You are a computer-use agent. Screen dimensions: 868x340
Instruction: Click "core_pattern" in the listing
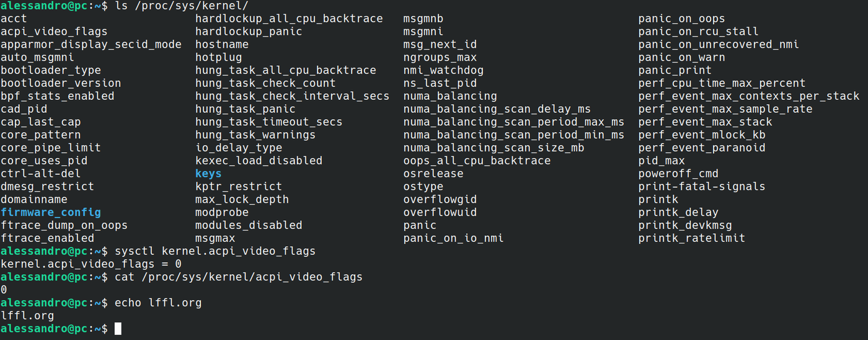point(40,135)
